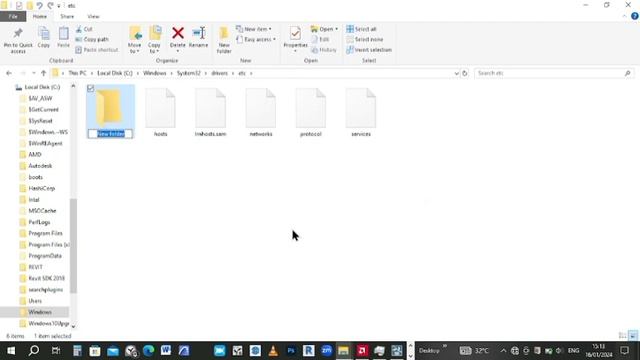This screenshot has height=360, width=640.
Task: Click Select all
Action: pyautogui.click(x=362, y=29)
